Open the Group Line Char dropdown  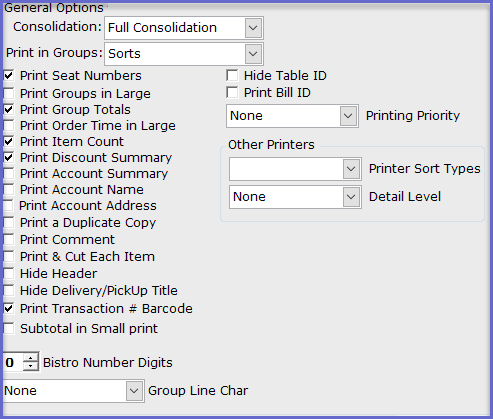(x=73, y=391)
